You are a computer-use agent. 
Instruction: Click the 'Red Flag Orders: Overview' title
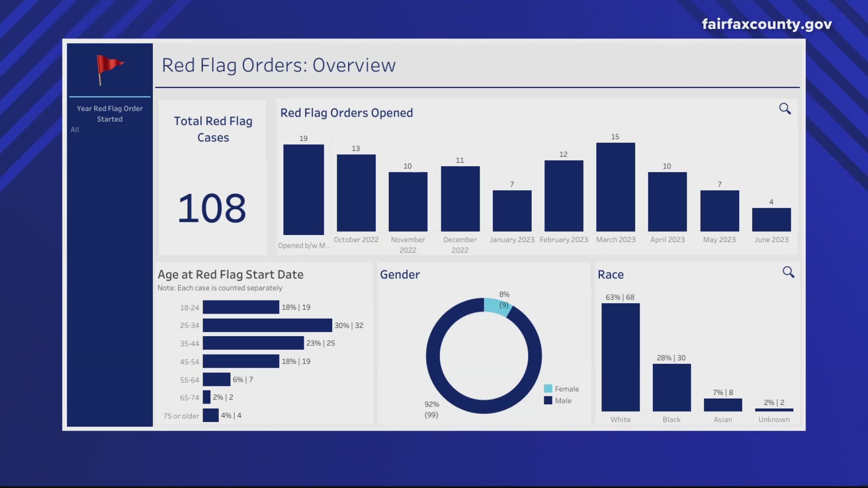[279, 65]
